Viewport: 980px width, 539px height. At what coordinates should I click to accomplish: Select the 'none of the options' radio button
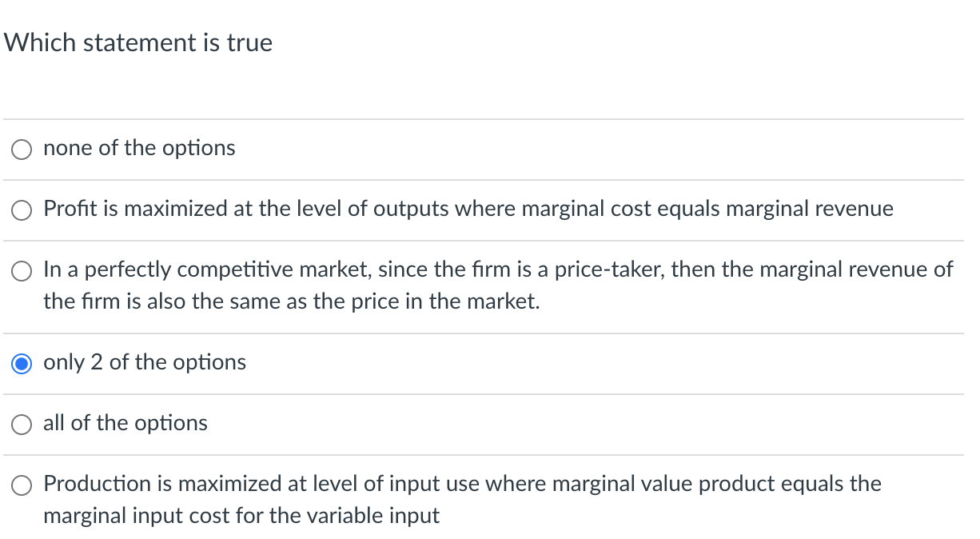[x=22, y=150]
